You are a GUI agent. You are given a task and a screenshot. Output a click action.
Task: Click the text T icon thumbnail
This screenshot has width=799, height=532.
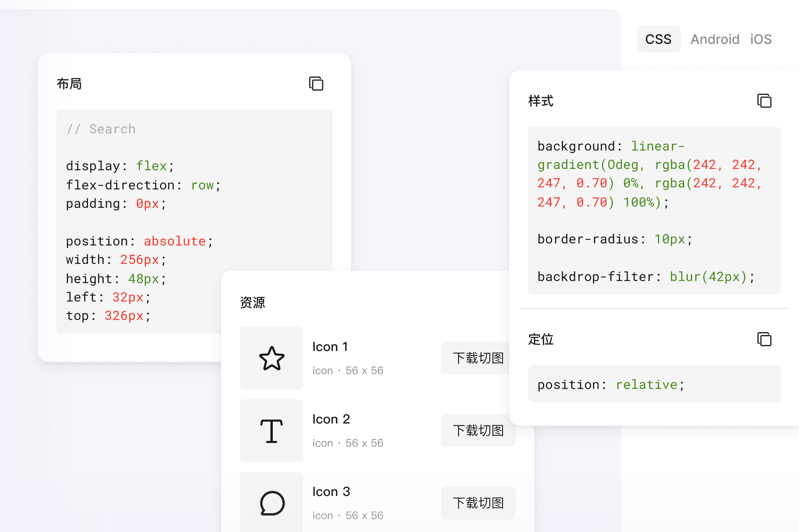(x=272, y=431)
